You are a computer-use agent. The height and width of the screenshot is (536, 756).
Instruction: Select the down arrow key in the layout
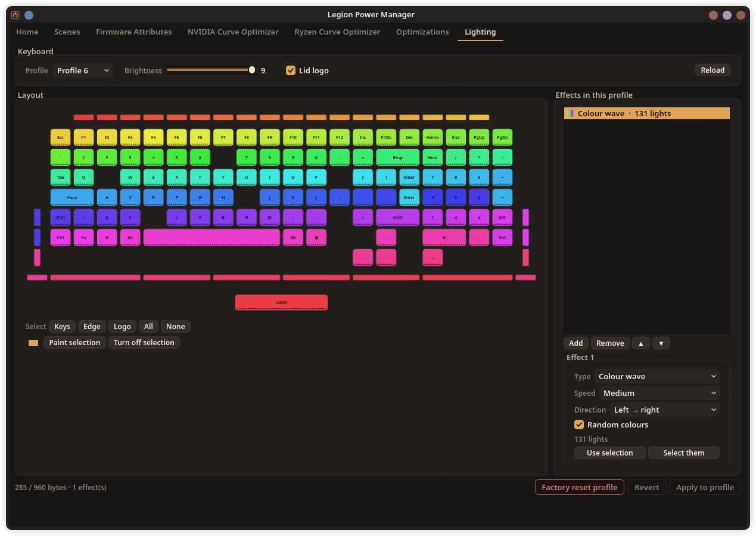[386, 258]
